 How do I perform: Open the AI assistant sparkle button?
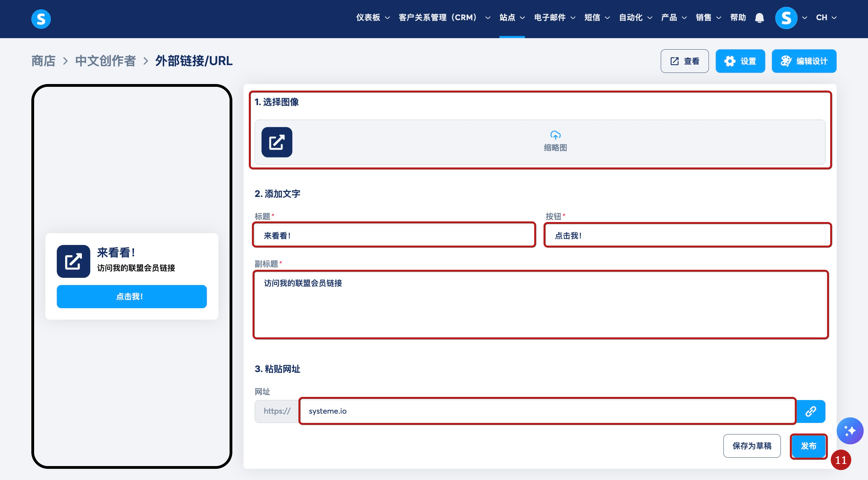coord(849,430)
